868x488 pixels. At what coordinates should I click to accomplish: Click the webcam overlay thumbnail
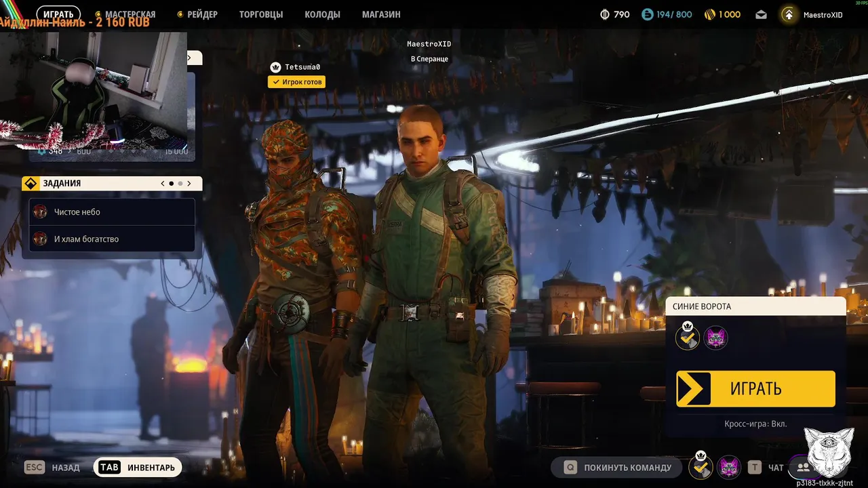(x=94, y=90)
